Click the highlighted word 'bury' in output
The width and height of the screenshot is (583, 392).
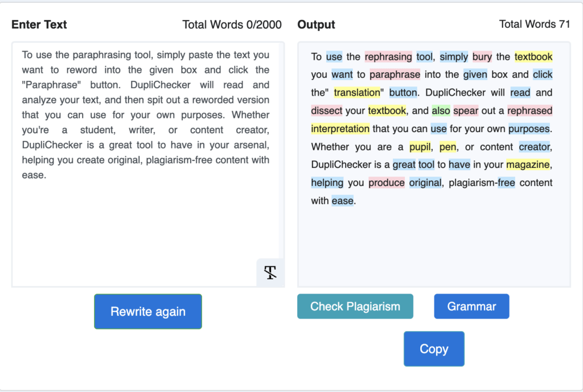pos(482,56)
